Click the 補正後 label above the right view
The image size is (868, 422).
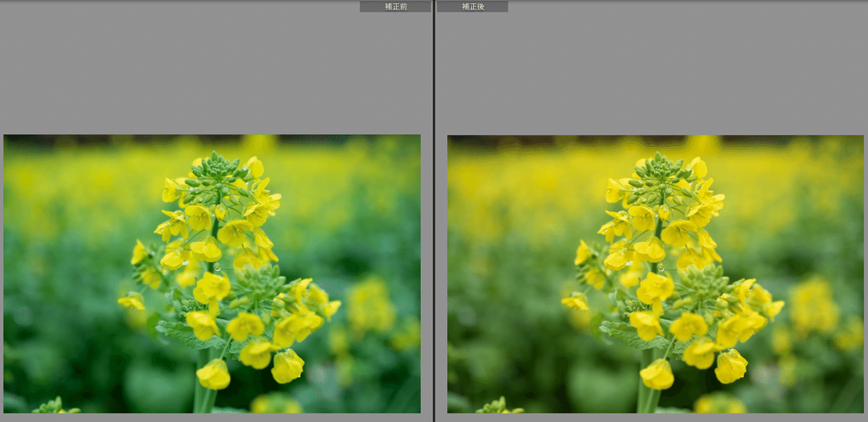tap(472, 7)
